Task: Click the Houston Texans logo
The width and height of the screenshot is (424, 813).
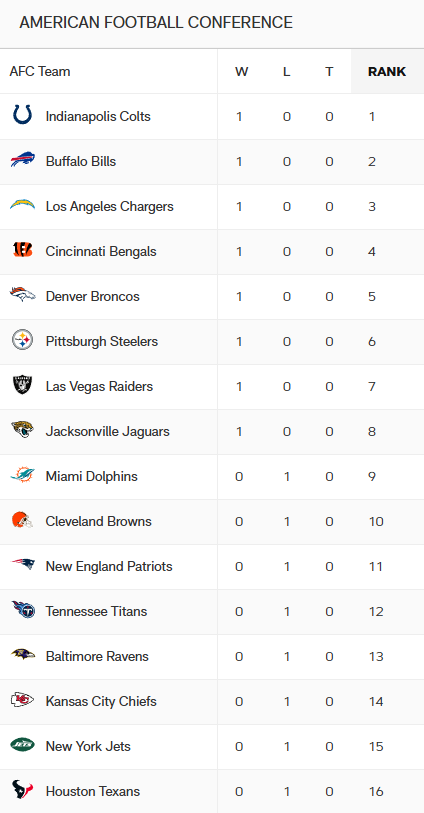Action: point(22,790)
